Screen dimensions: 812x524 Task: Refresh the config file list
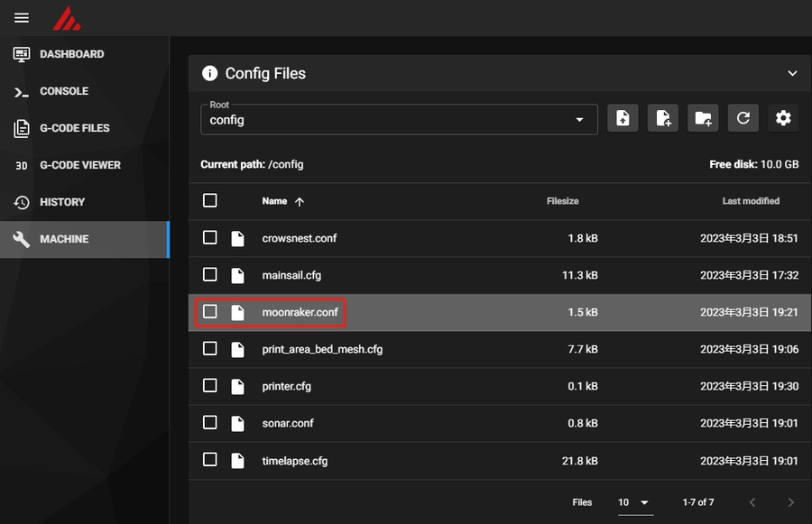click(743, 118)
